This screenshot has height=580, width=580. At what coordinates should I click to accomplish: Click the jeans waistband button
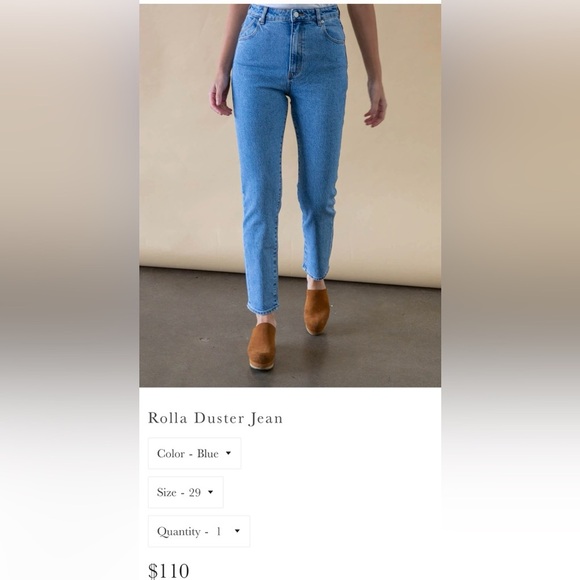tap(296, 14)
